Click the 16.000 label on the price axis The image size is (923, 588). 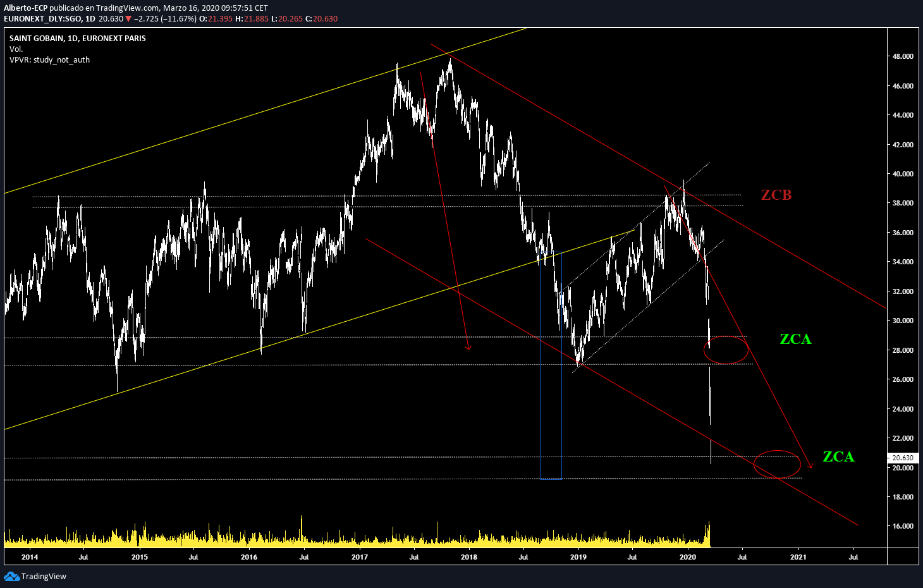(x=902, y=526)
